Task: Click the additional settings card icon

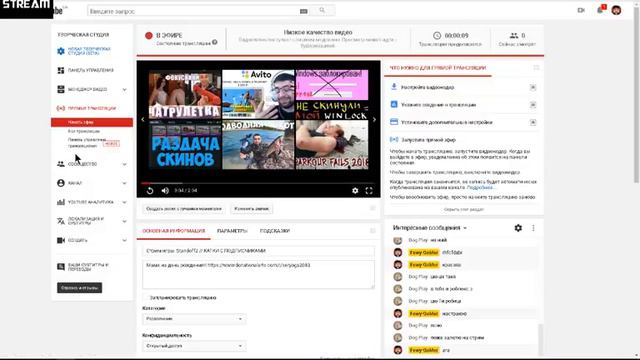Action: (x=394, y=122)
